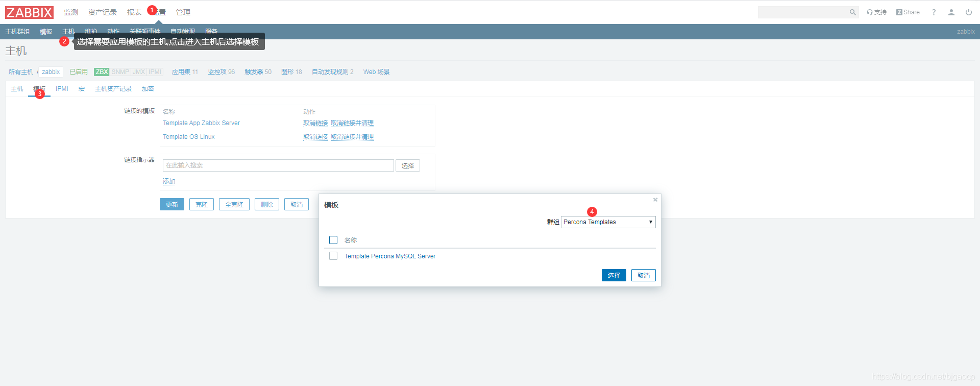Click the 全克隆 button
Image resolution: width=980 pixels, height=386 pixels.
point(234,204)
